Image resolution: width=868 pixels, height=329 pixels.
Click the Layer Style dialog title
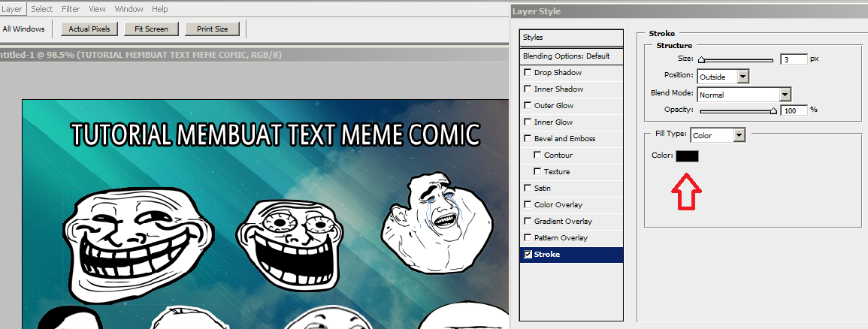tap(537, 11)
